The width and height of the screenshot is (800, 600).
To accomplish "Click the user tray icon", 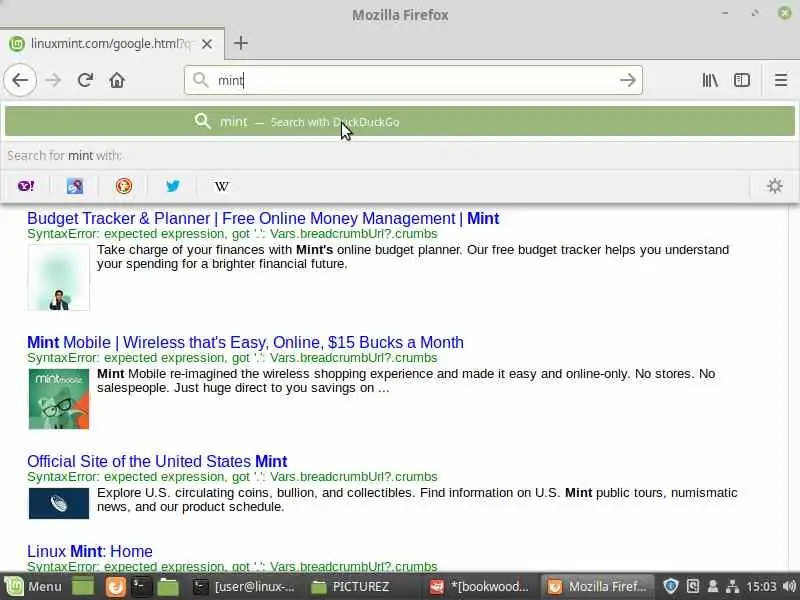I will coord(713,586).
